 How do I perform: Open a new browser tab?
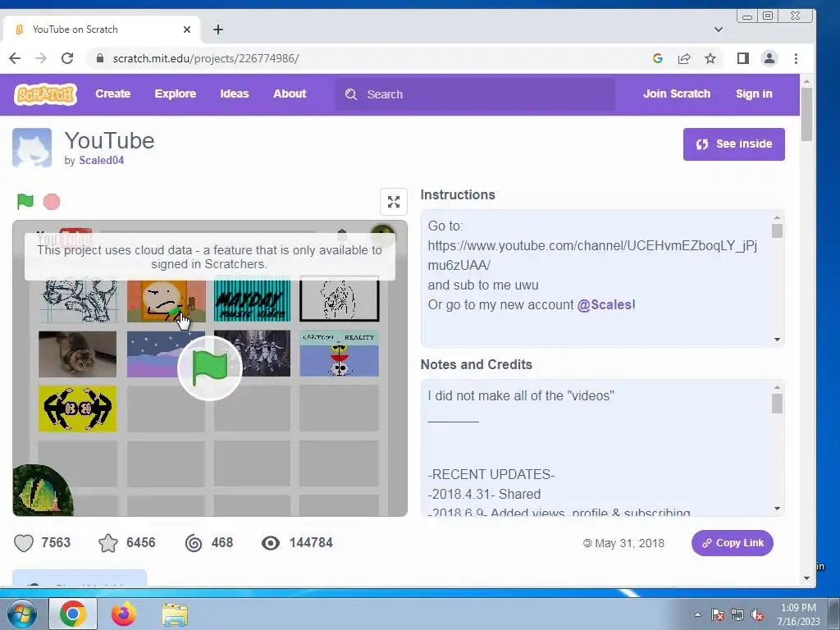pyautogui.click(x=218, y=30)
